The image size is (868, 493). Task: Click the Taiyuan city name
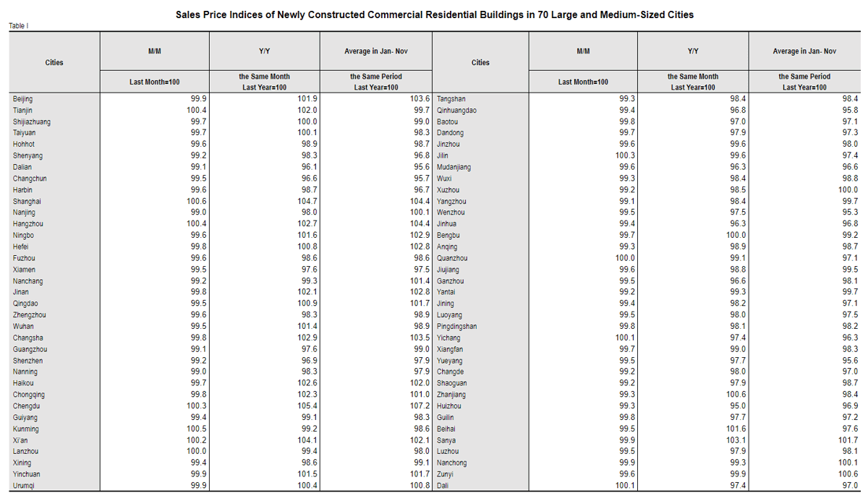24,133
